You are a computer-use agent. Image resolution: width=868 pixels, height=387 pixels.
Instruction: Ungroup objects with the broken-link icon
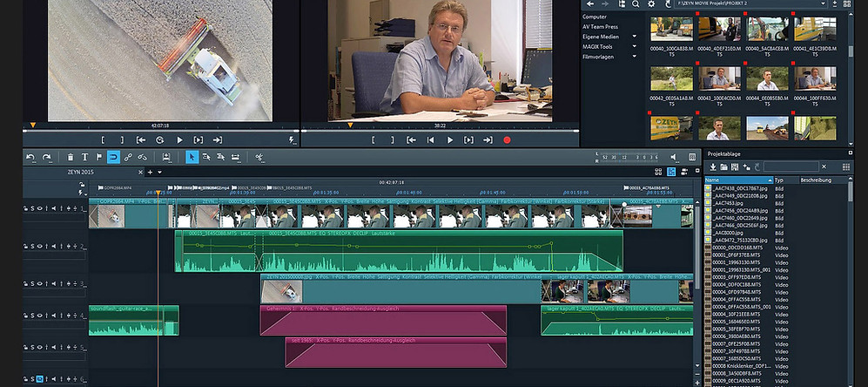(x=142, y=158)
